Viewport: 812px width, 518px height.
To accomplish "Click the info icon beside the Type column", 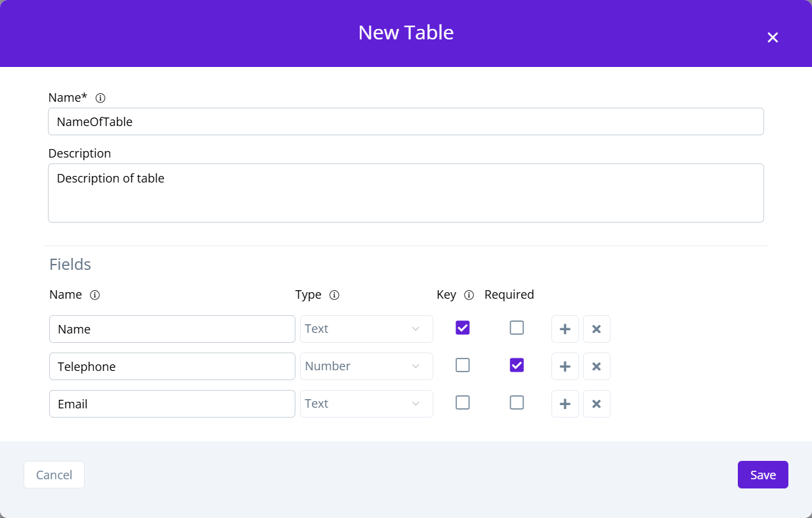I will tap(335, 295).
